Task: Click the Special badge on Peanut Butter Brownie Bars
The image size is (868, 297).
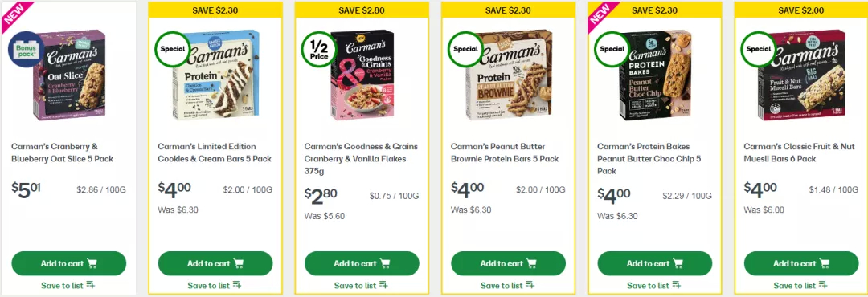Action: click(x=465, y=49)
